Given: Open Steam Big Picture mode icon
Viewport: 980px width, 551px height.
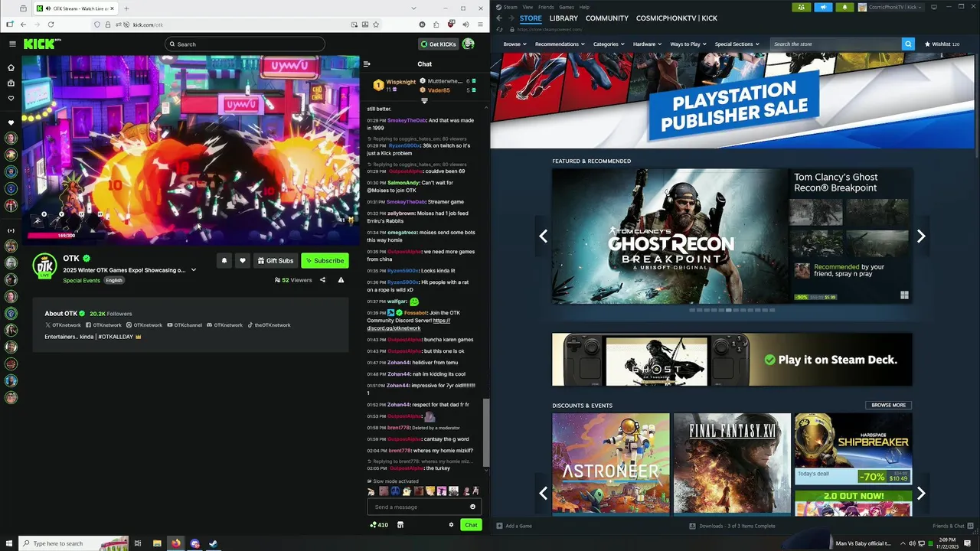Looking at the screenshot, I should pyautogui.click(x=934, y=7).
